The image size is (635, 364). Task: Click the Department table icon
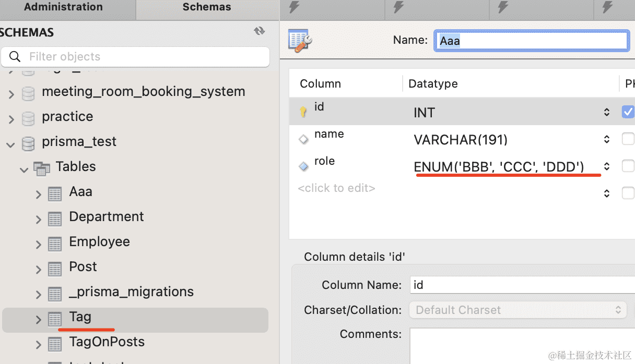pyautogui.click(x=55, y=219)
